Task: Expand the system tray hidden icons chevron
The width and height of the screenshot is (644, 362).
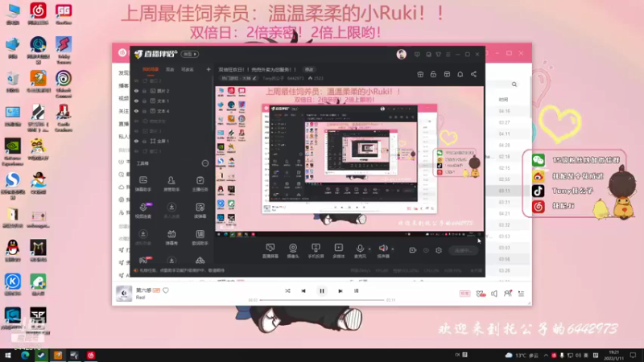Action: pos(546,355)
